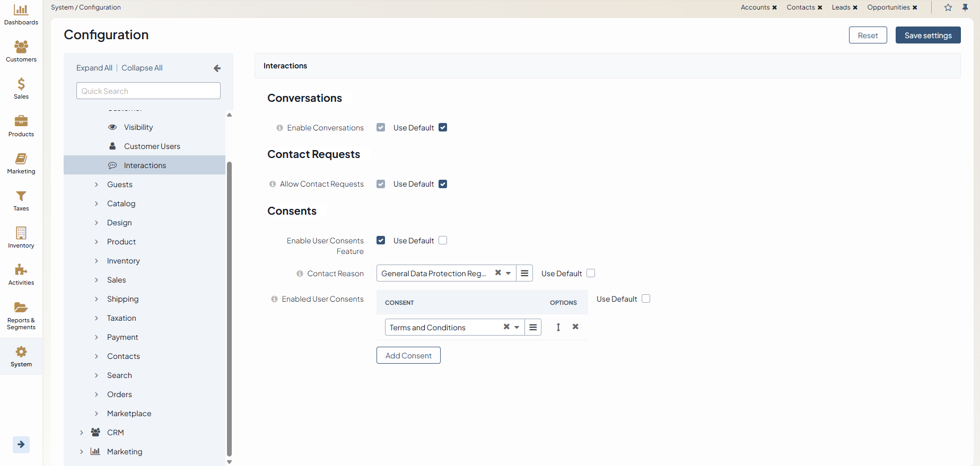The image size is (980, 466).
Task: Pin the page with pushpin icon
Action: point(965,7)
